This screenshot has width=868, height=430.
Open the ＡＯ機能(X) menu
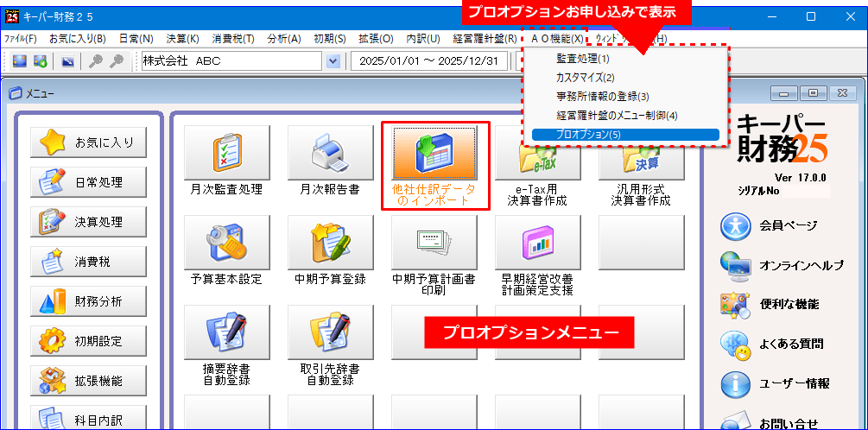tap(557, 39)
